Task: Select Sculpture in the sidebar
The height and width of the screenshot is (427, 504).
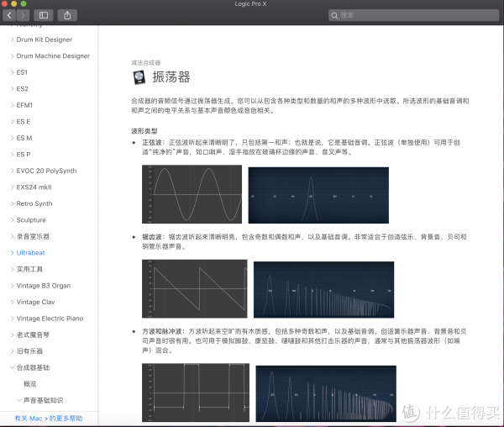Action: pyautogui.click(x=31, y=220)
